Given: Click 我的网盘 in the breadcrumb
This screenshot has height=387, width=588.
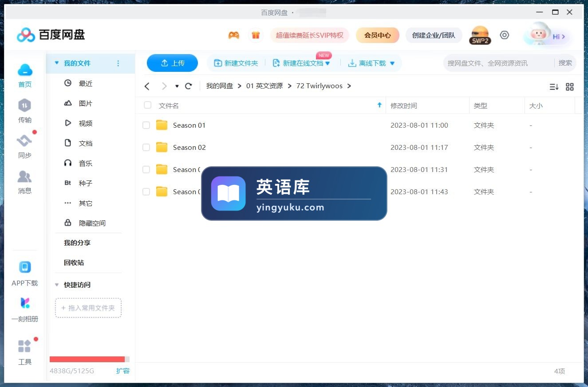Looking at the screenshot, I should pyautogui.click(x=220, y=86).
